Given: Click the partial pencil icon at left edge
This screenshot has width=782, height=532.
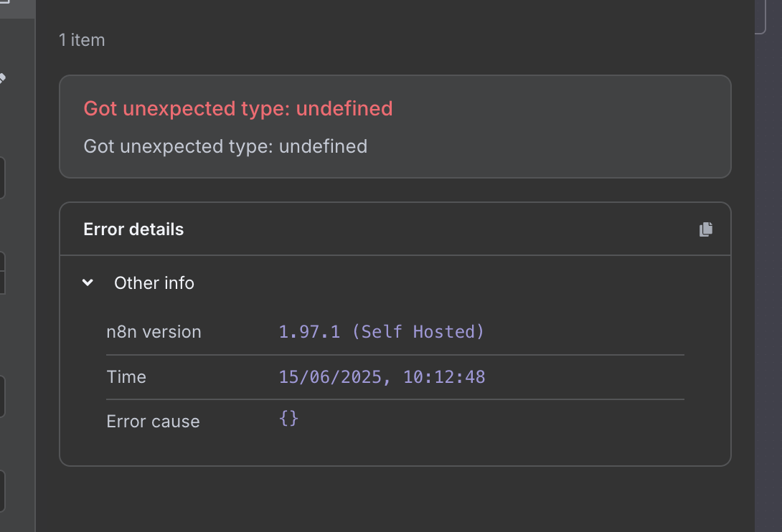Looking at the screenshot, I should (2, 78).
